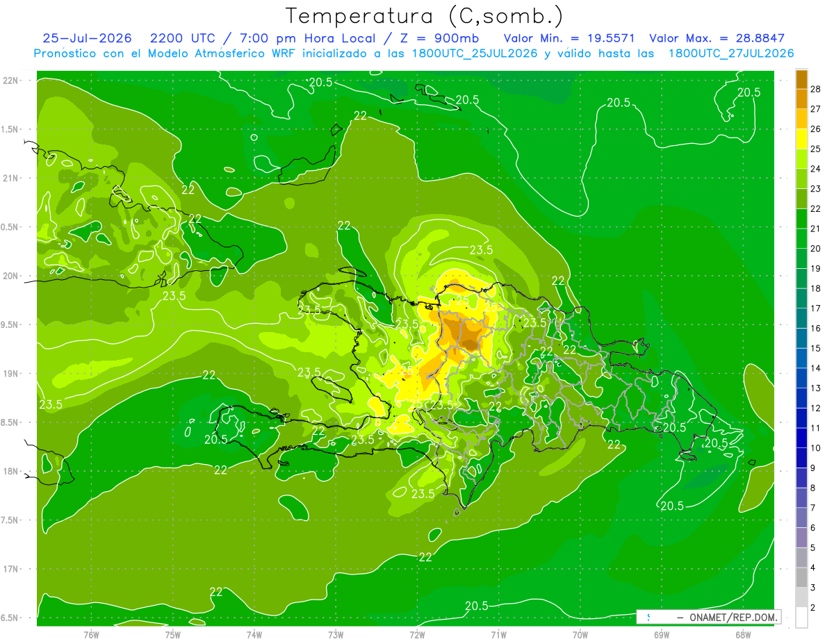This screenshot has height=644, width=834.
Task: Click the color scale label '12'
Action: 816,408
